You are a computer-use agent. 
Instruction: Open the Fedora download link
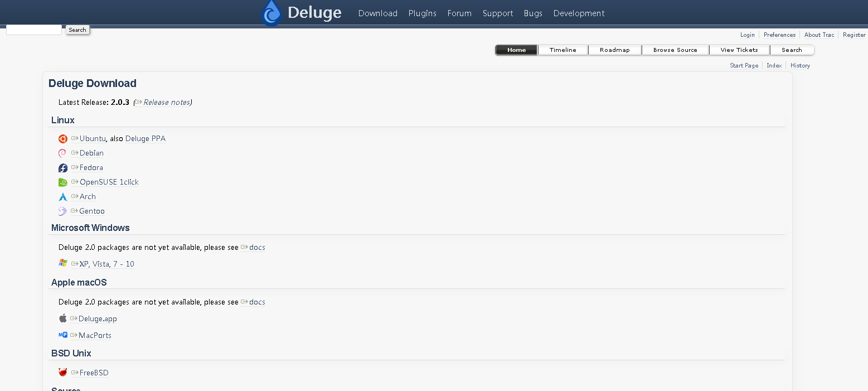87,168
